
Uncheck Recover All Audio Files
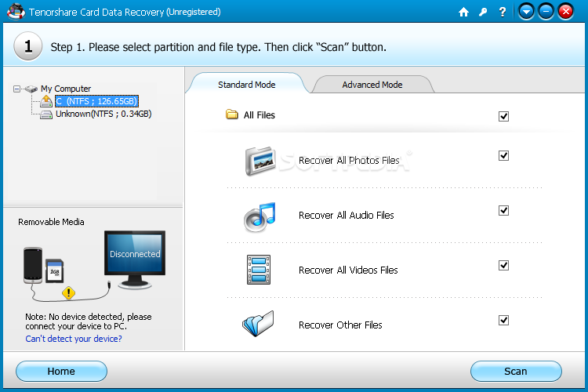click(503, 210)
